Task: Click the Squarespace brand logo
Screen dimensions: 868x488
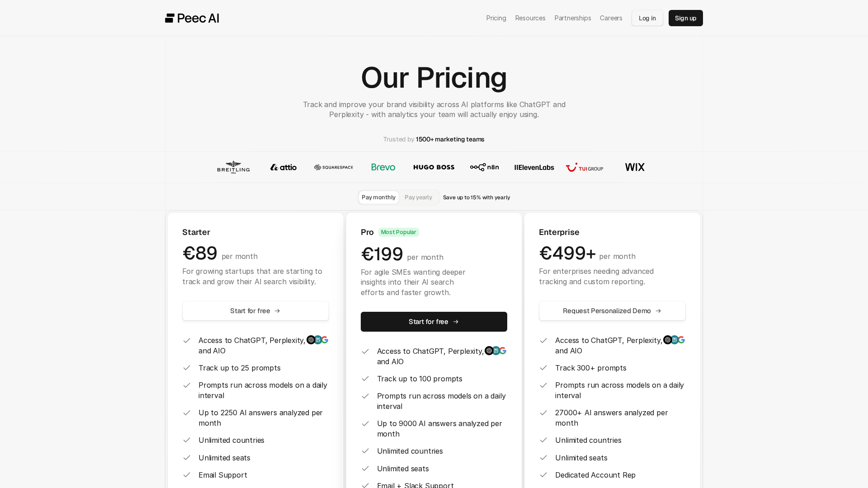Action: [x=334, y=167]
